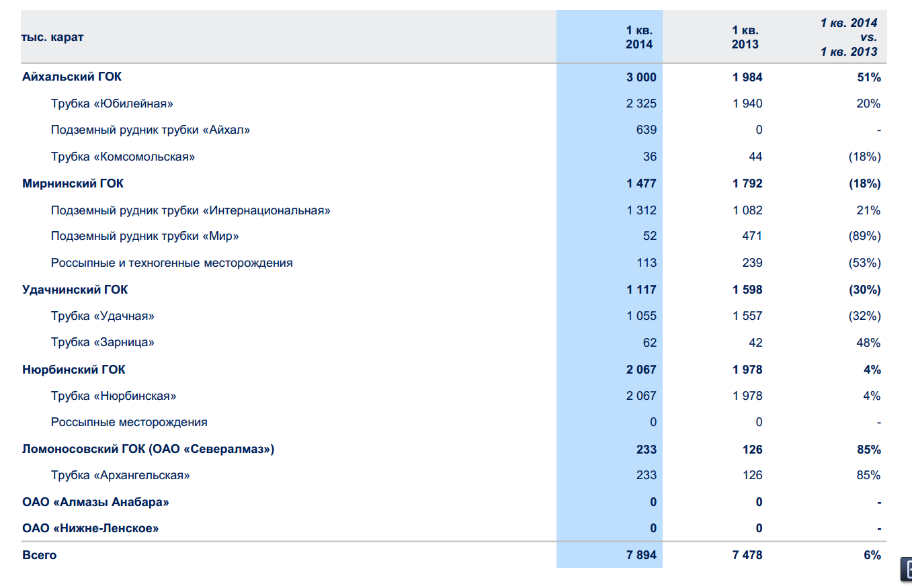Select the 85% change for Трубка «Архангельская»
The height and width of the screenshot is (588, 912).
[x=868, y=476]
